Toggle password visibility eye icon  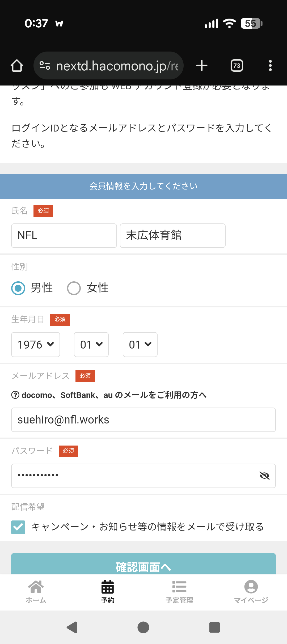coord(264,476)
